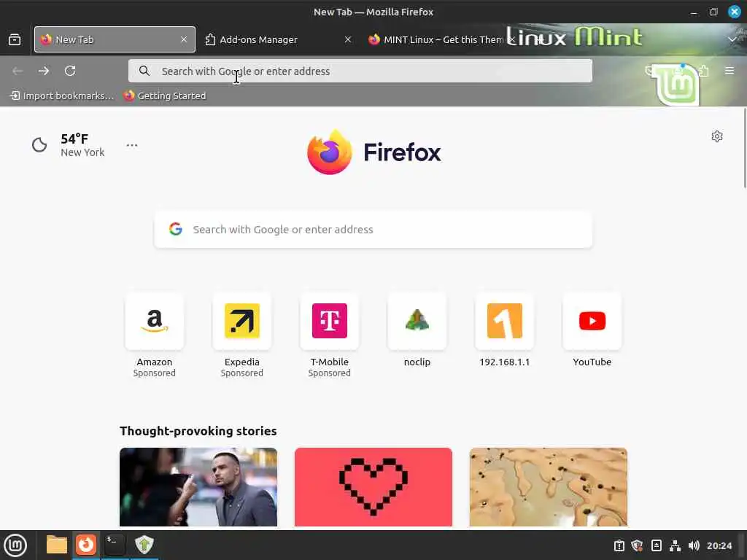
Task: Close the Add-ons Manager tab
Action: (x=348, y=39)
